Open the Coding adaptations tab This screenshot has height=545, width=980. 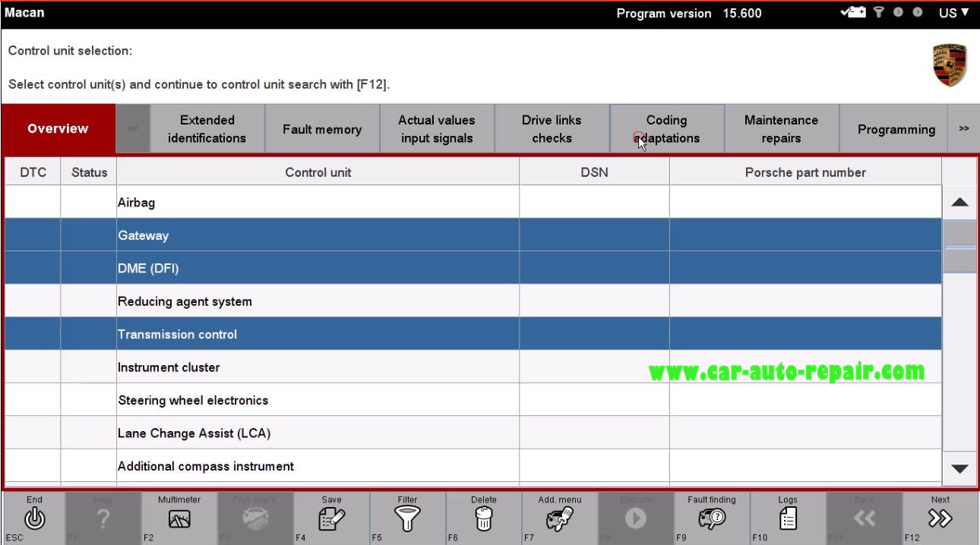(x=666, y=130)
